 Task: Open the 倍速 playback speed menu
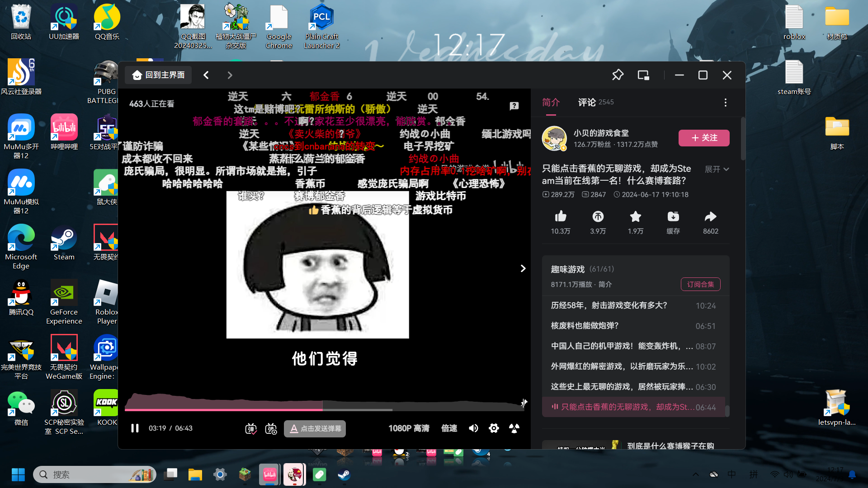[449, 428]
